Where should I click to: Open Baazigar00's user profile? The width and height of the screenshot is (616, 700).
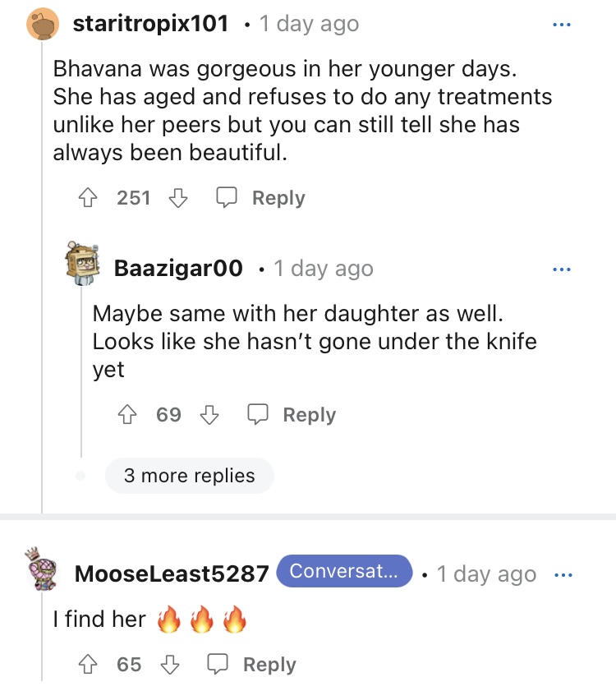click(x=178, y=269)
